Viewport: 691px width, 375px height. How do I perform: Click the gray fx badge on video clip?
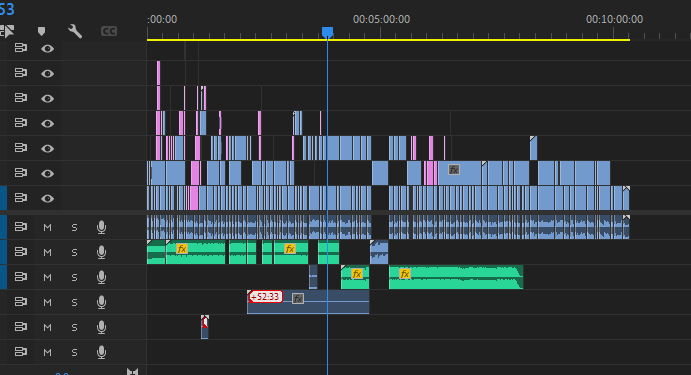[x=454, y=170]
